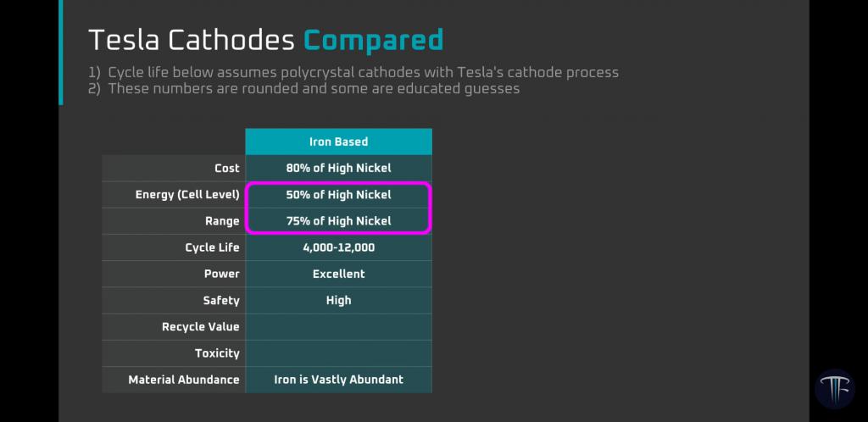Select the "Energy (Cell Level)" row label

pyautogui.click(x=187, y=195)
